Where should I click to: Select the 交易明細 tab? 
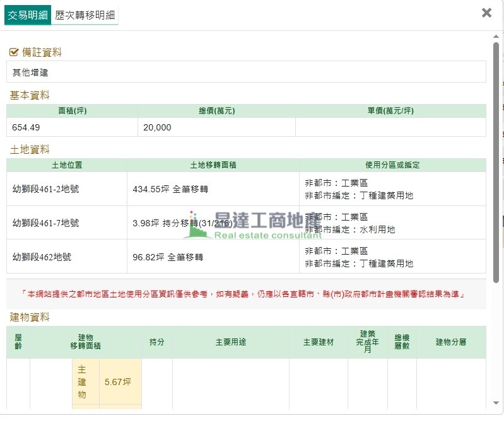[x=28, y=15]
